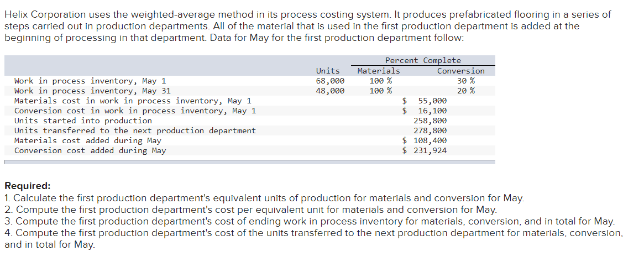Click the $ 108,400 materials cost added value
The image size is (644, 256).
click(x=425, y=140)
